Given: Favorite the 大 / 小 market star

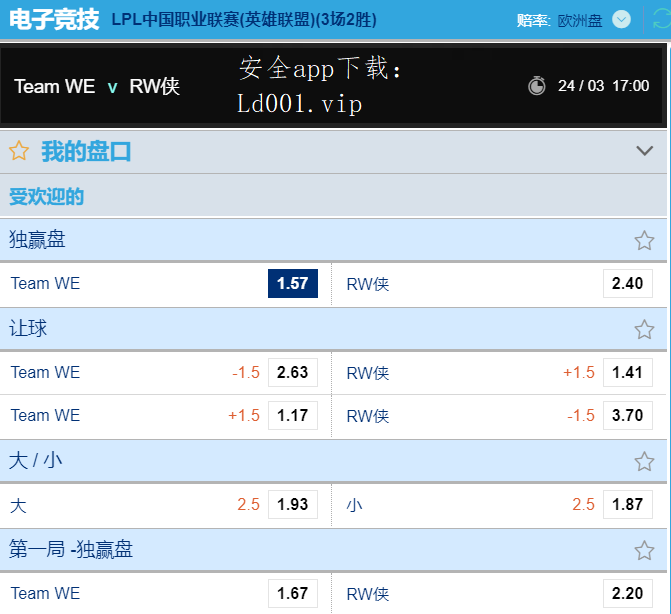Looking at the screenshot, I should (x=644, y=461).
